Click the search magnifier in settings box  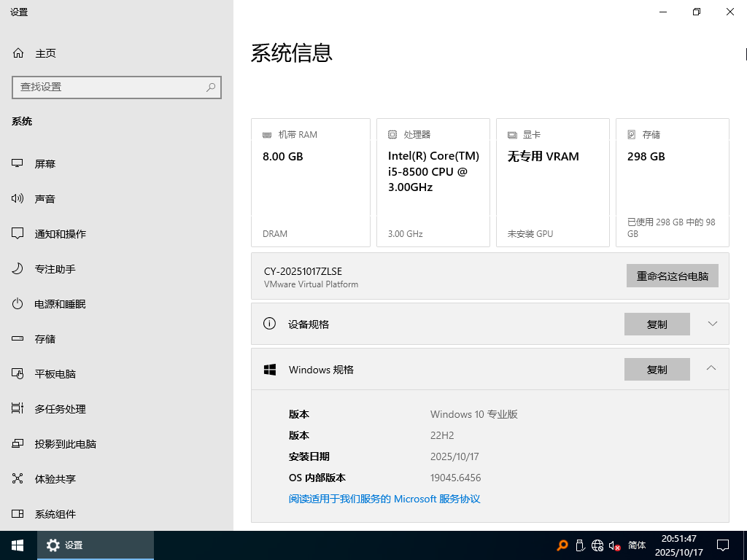click(211, 87)
